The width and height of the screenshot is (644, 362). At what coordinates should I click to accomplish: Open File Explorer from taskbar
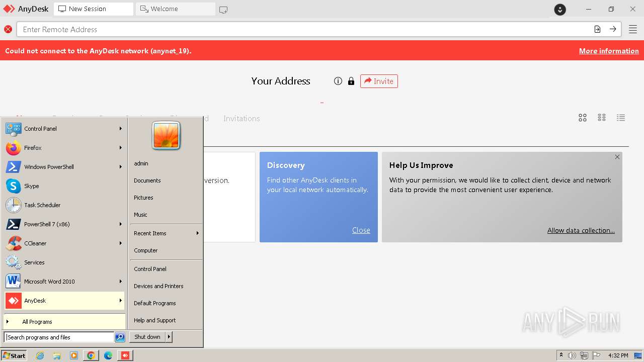point(57,355)
